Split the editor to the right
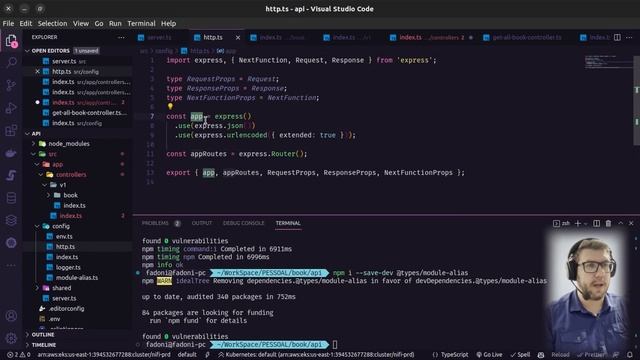This screenshot has height=360, width=640. (x=617, y=37)
